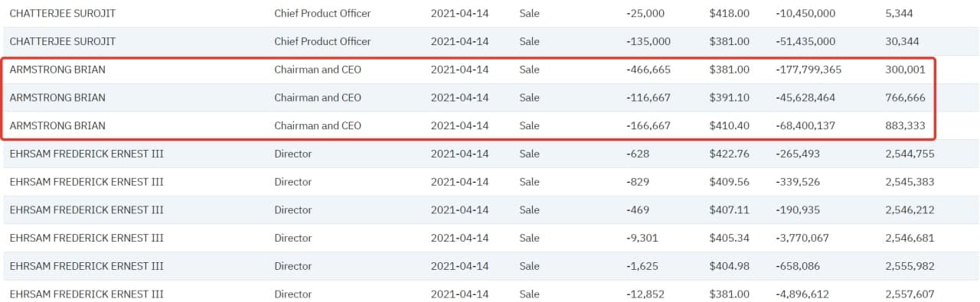Click the Director title in the $407.11 row

coord(293,209)
